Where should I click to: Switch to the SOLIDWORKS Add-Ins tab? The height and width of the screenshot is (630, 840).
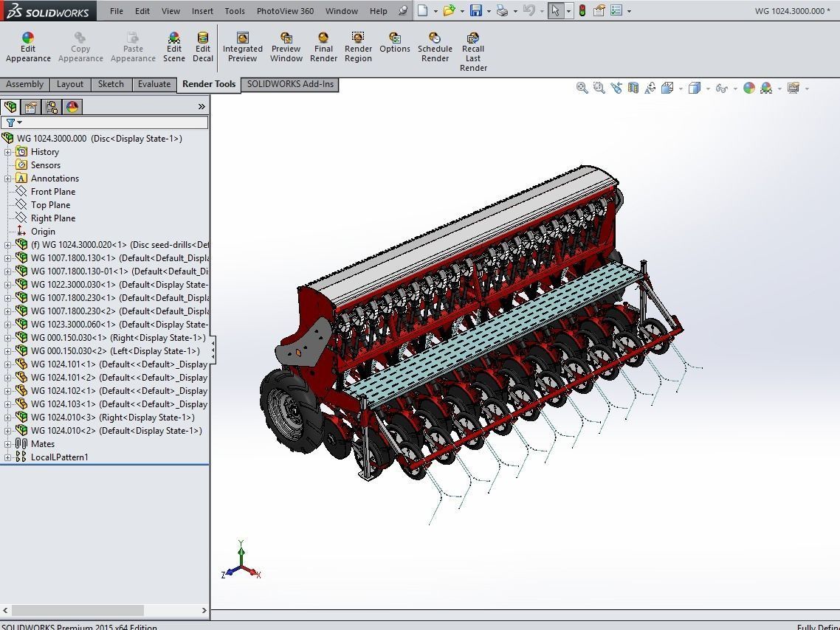pyautogui.click(x=290, y=85)
